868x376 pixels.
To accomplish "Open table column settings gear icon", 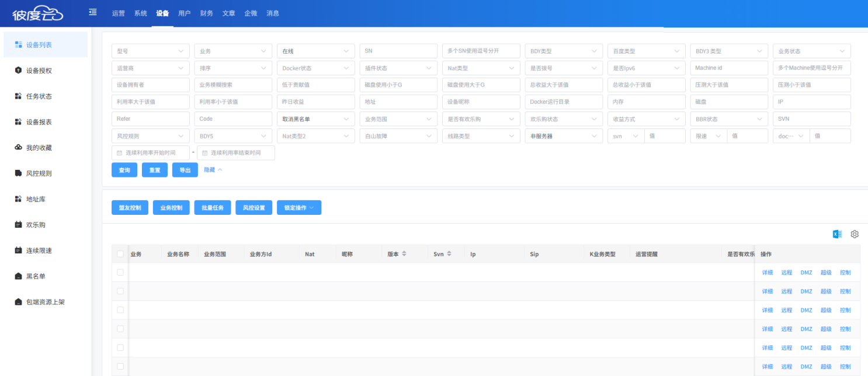I will pyautogui.click(x=855, y=234).
